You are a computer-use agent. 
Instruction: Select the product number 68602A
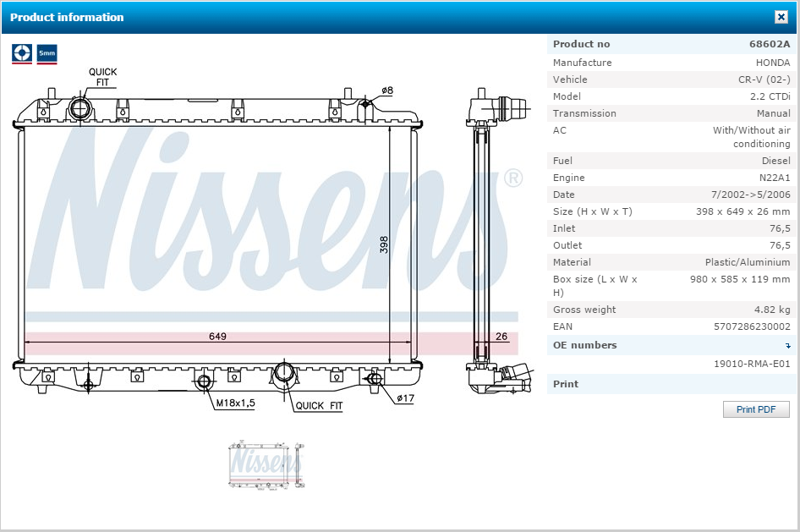(770, 44)
